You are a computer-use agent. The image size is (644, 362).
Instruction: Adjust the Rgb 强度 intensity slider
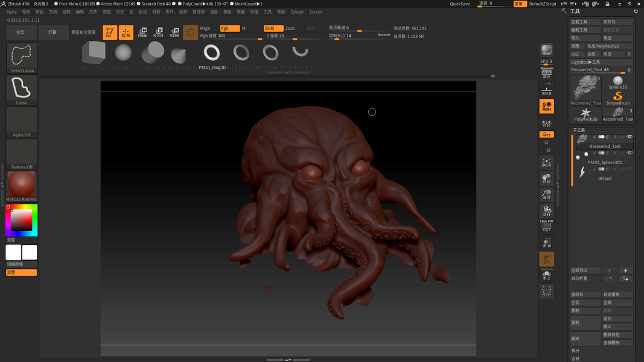pyautogui.click(x=231, y=36)
